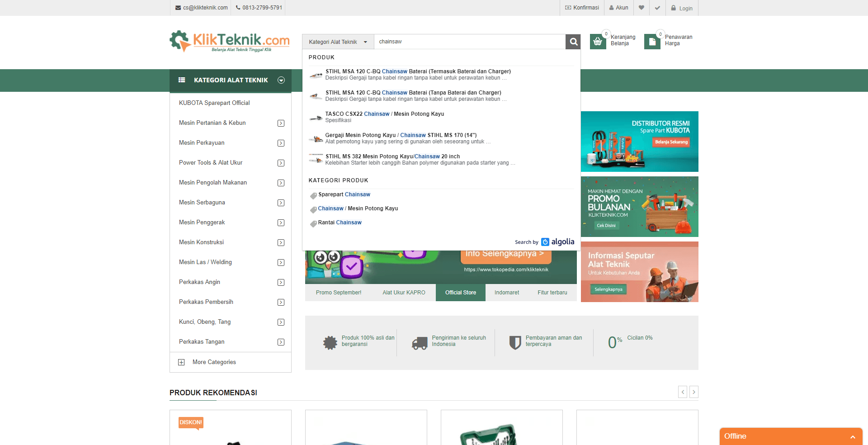This screenshot has width=868, height=445.
Task: Expand Mesin Penggerak submenu arrow
Action: [x=281, y=222]
